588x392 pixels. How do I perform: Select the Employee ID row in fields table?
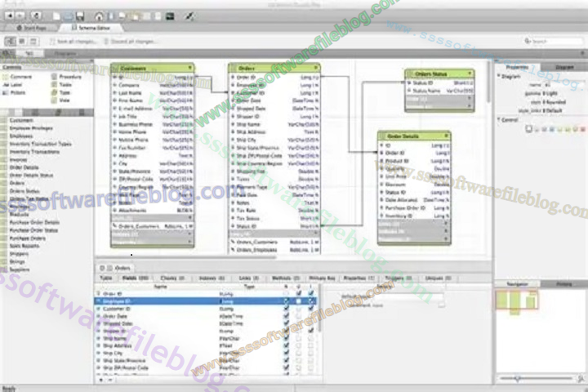206,301
